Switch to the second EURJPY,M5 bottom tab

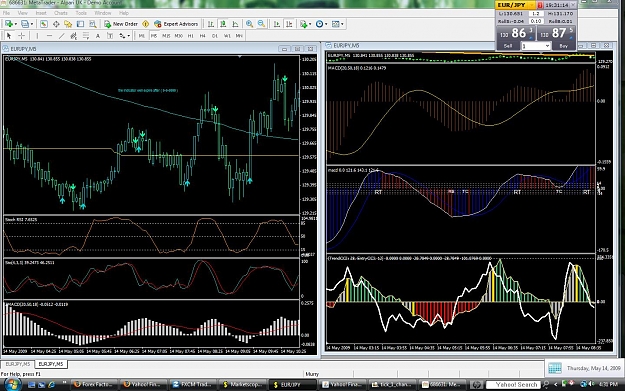pyautogui.click(x=51, y=364)
